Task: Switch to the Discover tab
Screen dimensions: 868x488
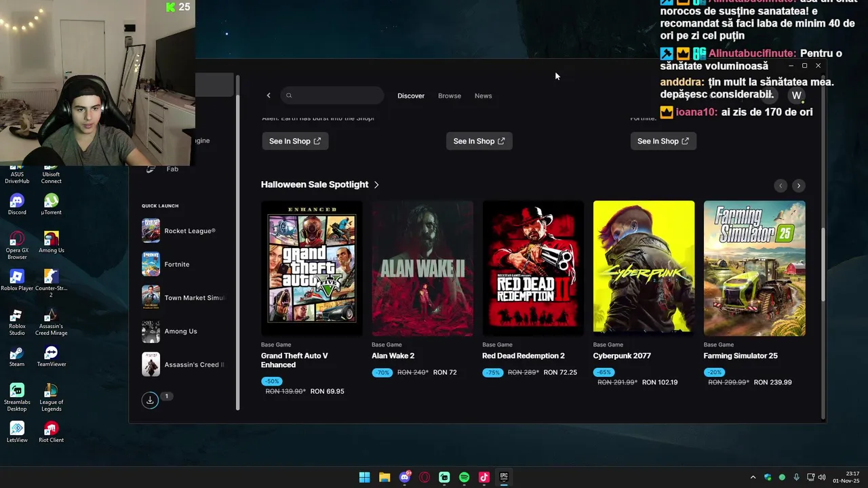Action: click(x=411, y=96)
